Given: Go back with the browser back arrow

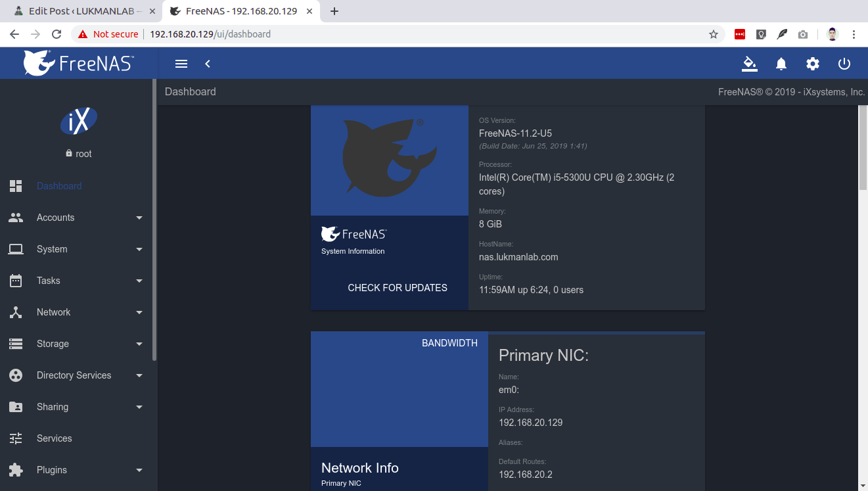Looking at the screenshot, I should [x=14, y=34].
